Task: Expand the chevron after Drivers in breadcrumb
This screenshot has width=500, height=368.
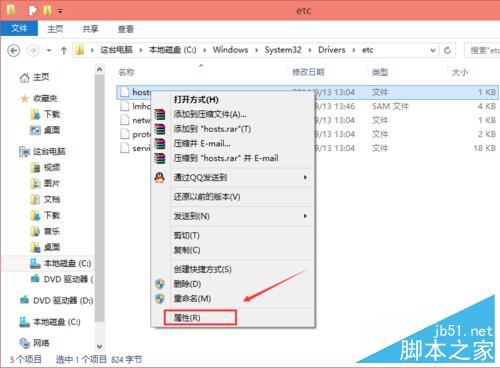Action: pos(354,50)
